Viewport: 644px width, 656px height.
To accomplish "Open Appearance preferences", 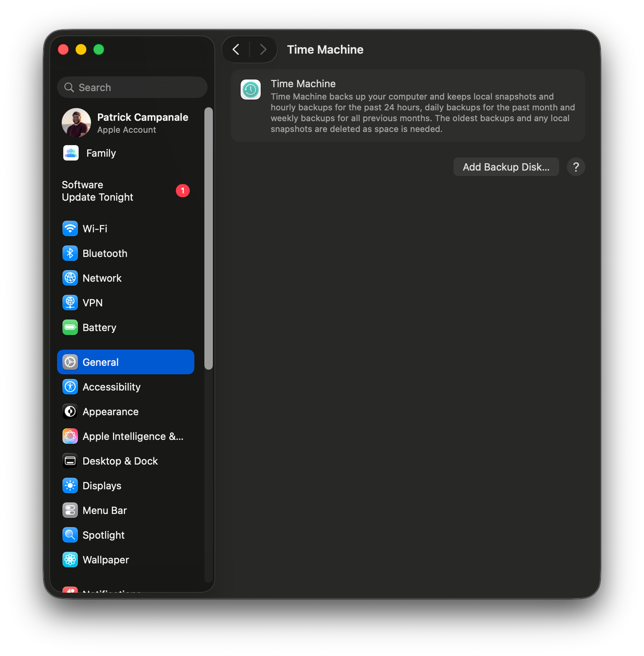I will click(110, 411).
